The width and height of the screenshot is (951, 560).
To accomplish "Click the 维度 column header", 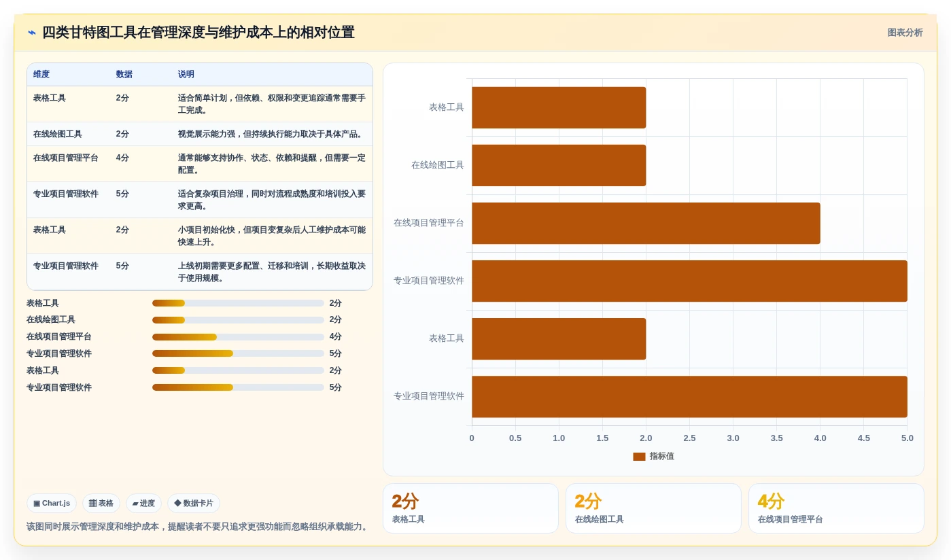I will [x=41, y=75].
